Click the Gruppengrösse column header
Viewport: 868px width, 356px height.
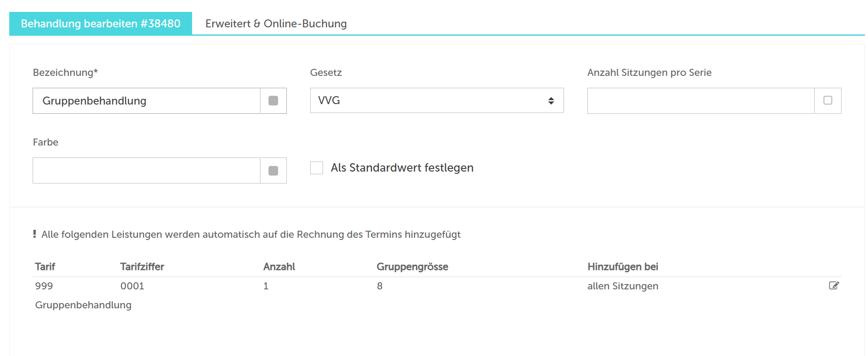[412, 267]
